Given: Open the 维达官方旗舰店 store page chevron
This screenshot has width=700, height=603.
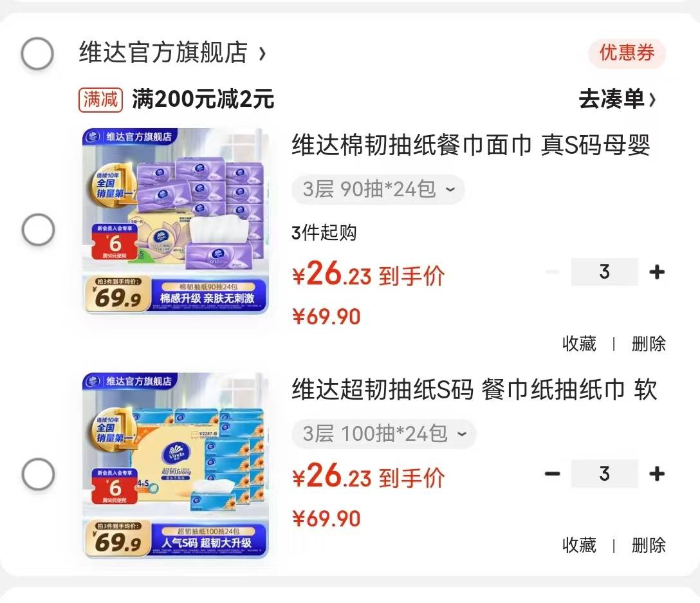Looking at the screenshot, I should pyautogui.click(x=262, y=53).
